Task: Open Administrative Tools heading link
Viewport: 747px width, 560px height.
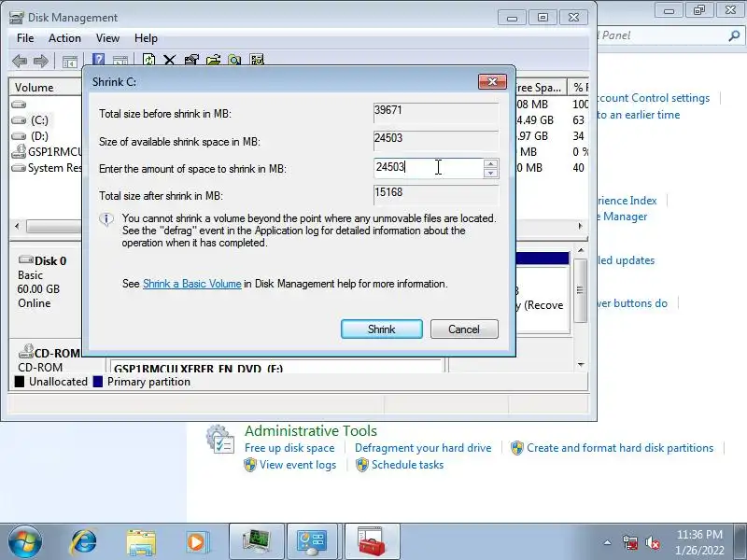Action: [x=311, y=431]
